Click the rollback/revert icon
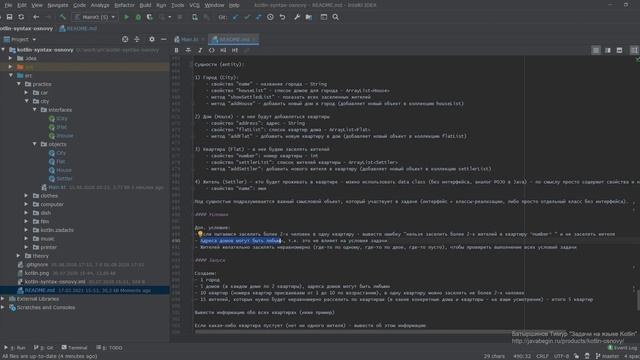This screenshot has height=360, width=640. tap(282, 17)
